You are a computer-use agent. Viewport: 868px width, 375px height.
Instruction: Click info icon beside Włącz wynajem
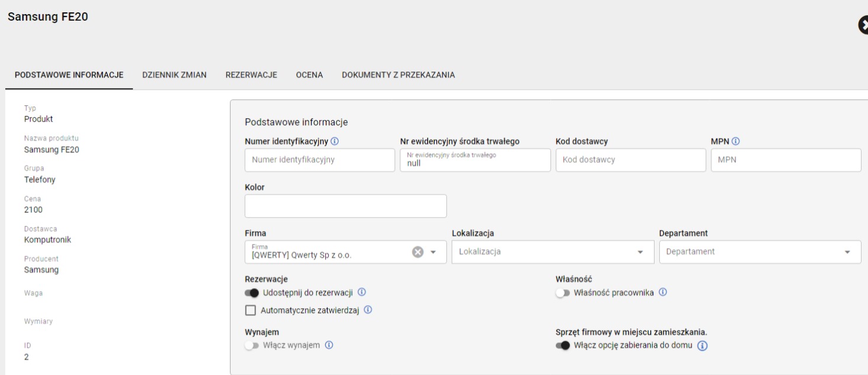point(329,345)
